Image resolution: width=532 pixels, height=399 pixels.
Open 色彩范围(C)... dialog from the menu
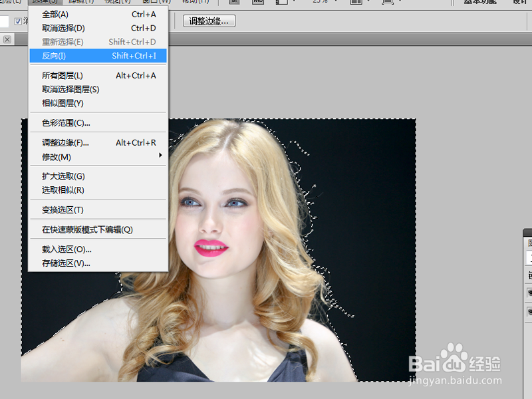click(x=98, y=123)
